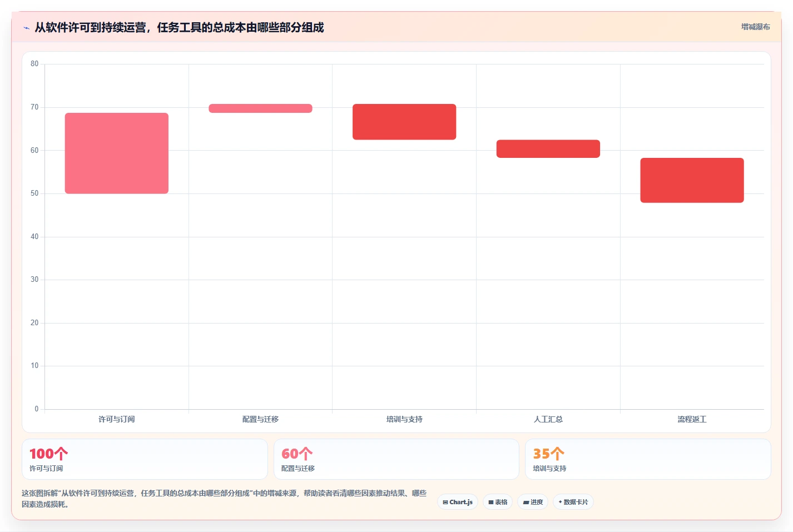Click the y-axis value 40
The height and width of the screenshot is (532, 793).
point(34,237)
